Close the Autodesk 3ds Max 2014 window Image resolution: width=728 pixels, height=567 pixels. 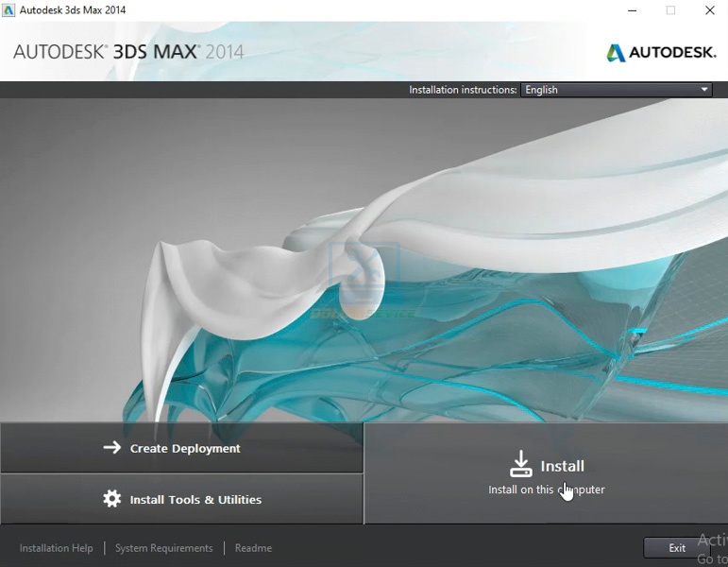(709, 10)
